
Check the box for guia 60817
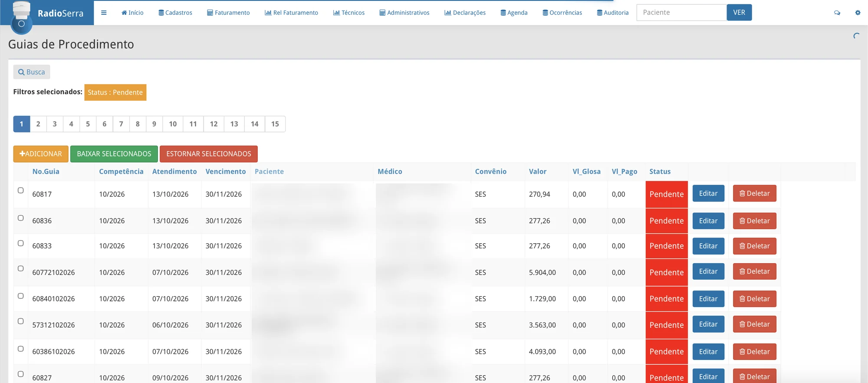coord(20,190)
